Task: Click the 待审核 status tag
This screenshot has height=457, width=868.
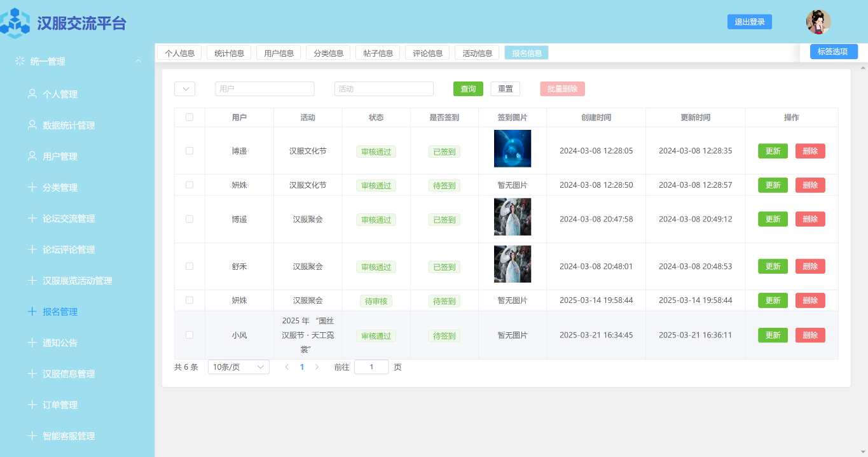Action: pyautogui.click(x=376, y=301)
